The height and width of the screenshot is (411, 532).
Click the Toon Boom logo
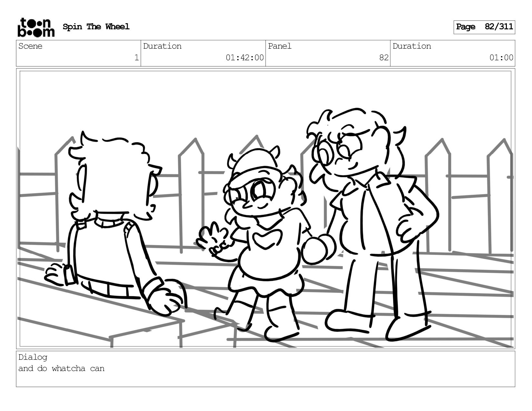36,27
